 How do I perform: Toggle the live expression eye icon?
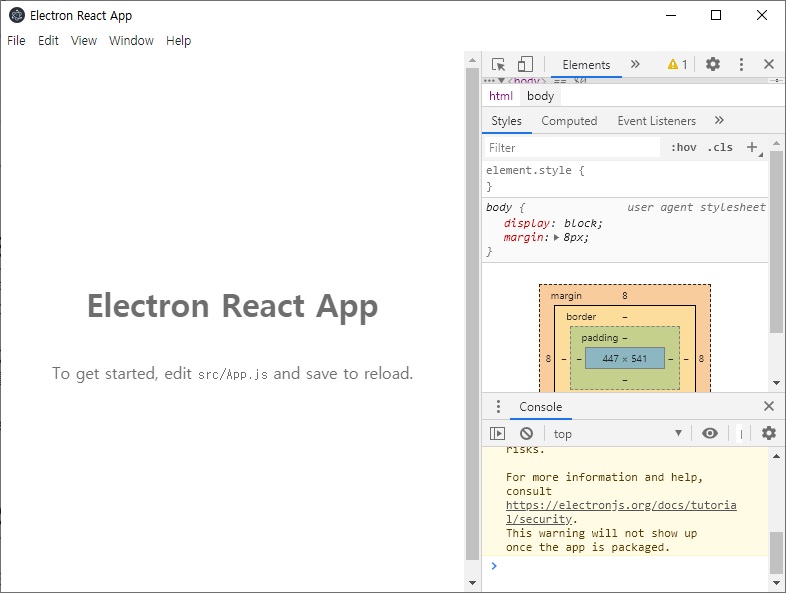(710, 433)
